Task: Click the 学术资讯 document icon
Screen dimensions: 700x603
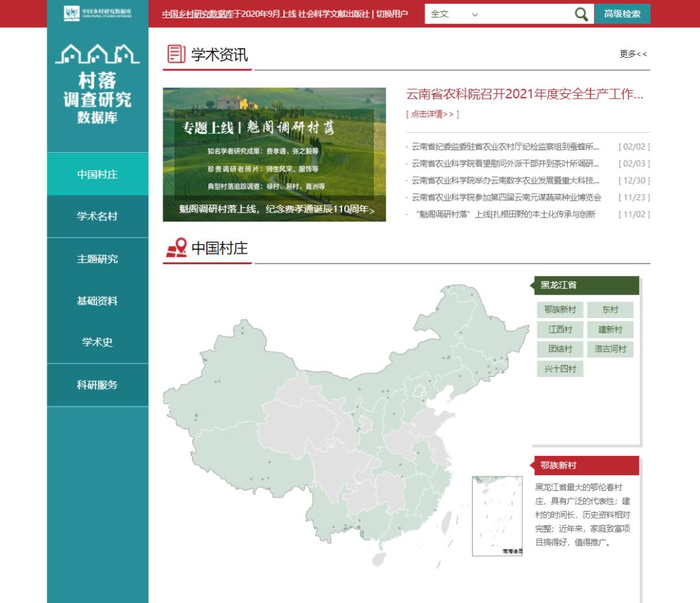Action: tap(176, 54)
